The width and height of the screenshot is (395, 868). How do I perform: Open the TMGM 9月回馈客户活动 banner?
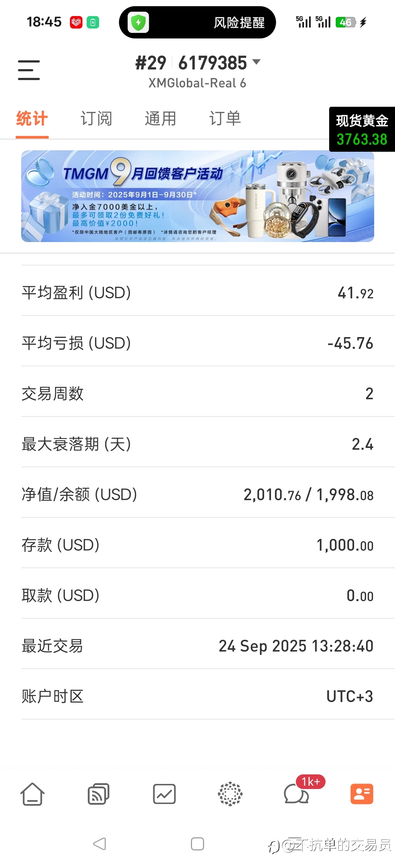click(197, 196)
